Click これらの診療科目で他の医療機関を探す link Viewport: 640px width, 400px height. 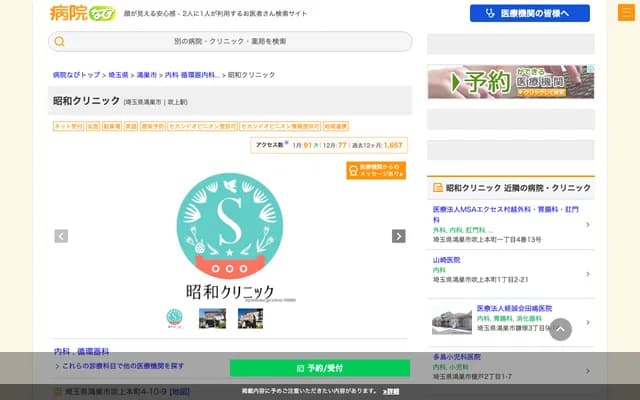click(123, 366)
